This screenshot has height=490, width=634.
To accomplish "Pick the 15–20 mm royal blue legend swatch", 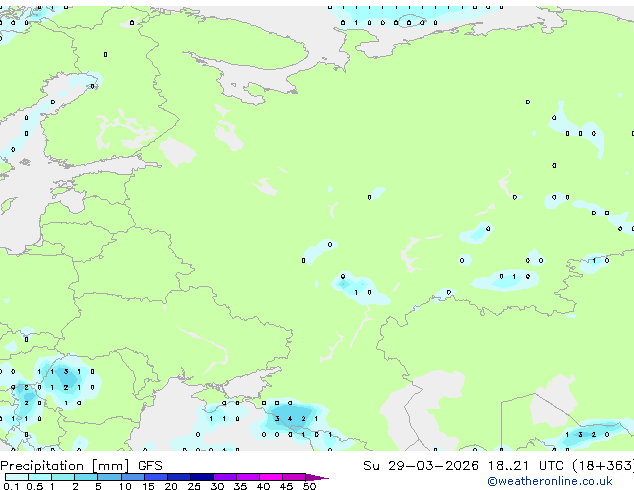I will (156, 477).
